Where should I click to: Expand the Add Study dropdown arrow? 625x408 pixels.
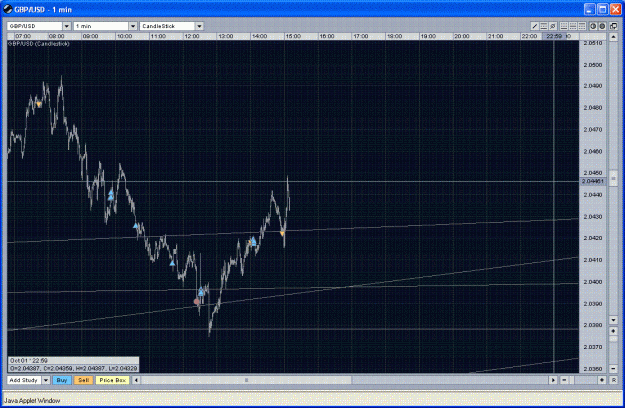(46, 380)
